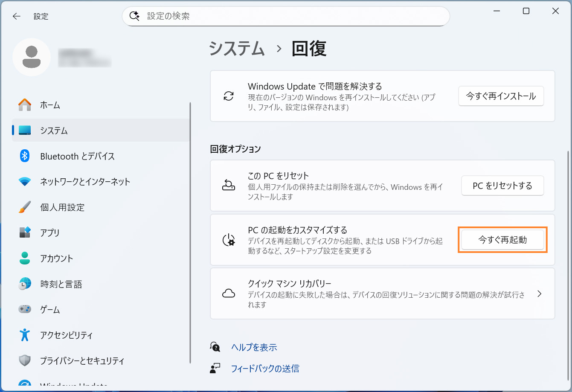The width and height of the screenshot is (572, 392).
Task: Open the フィードバックの送信 link
Action: point(265,369)
